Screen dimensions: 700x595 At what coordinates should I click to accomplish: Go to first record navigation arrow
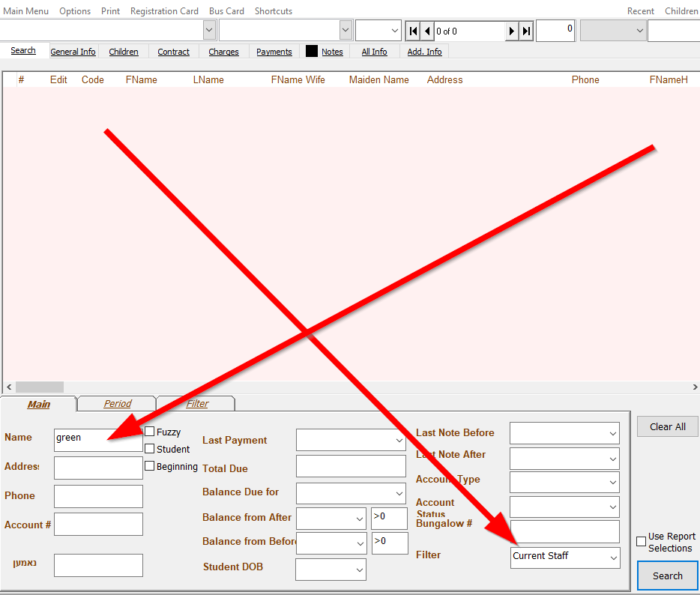click(x=413, y=31)
